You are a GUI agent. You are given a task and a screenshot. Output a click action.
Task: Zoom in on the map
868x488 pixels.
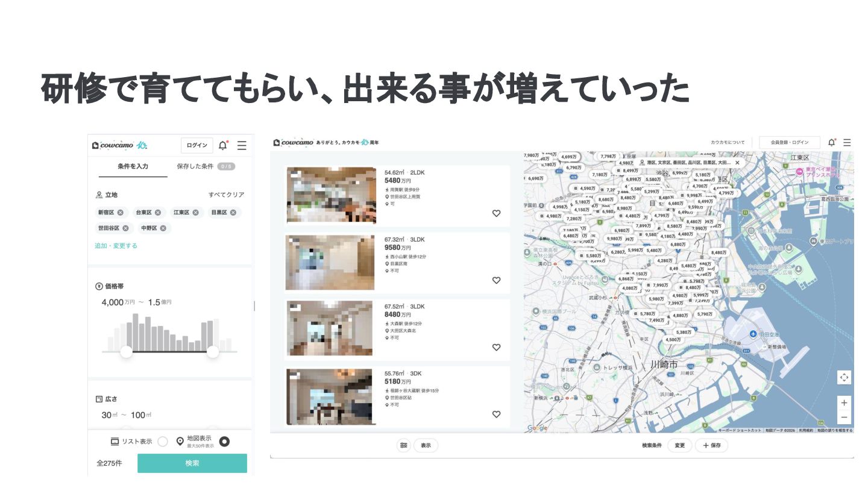point(844,402)
